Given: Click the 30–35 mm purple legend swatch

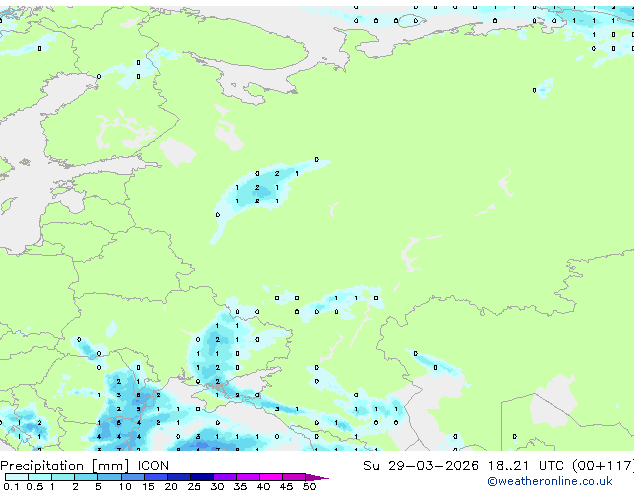Looking at the screenshot, I should (224, 477).
